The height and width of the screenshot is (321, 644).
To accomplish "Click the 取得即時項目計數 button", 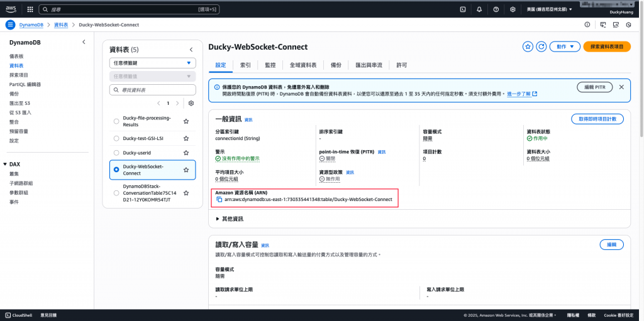I will click(597, 119).
